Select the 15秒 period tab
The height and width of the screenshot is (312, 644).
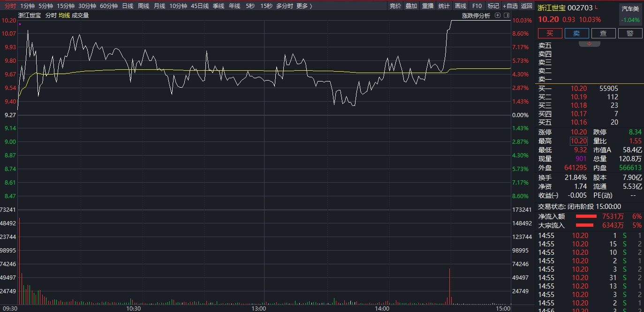[x=266, y=6]
